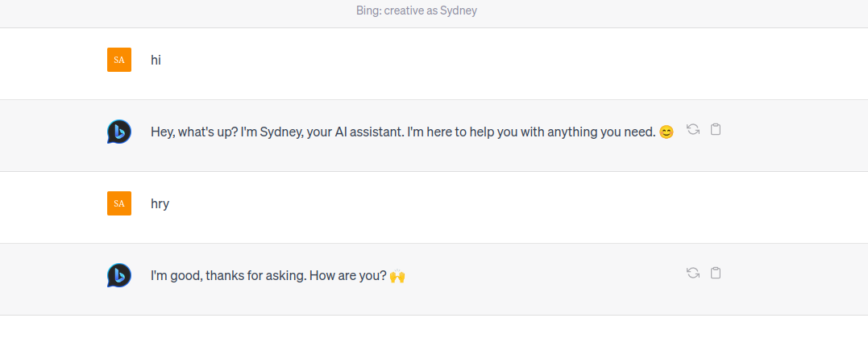
Task: Click the "Hey, what's up?" text
Action: 194,132
